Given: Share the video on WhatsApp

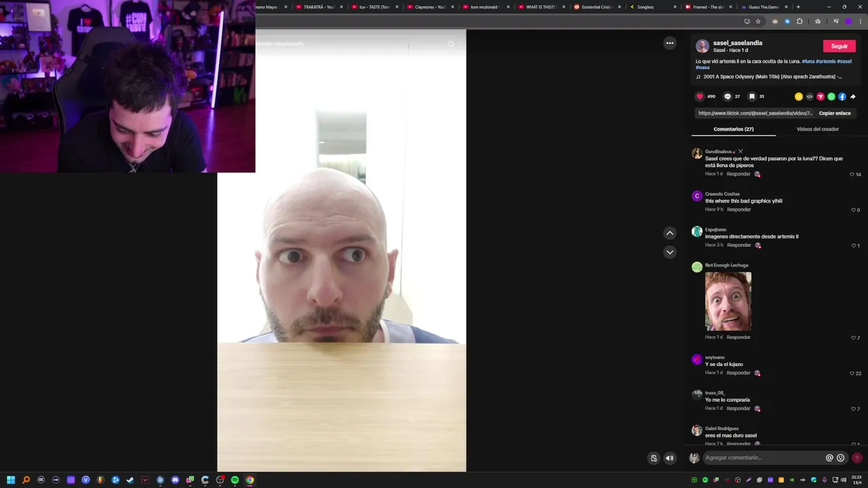Looking at the screenshot, I should [x=831, y=96].
